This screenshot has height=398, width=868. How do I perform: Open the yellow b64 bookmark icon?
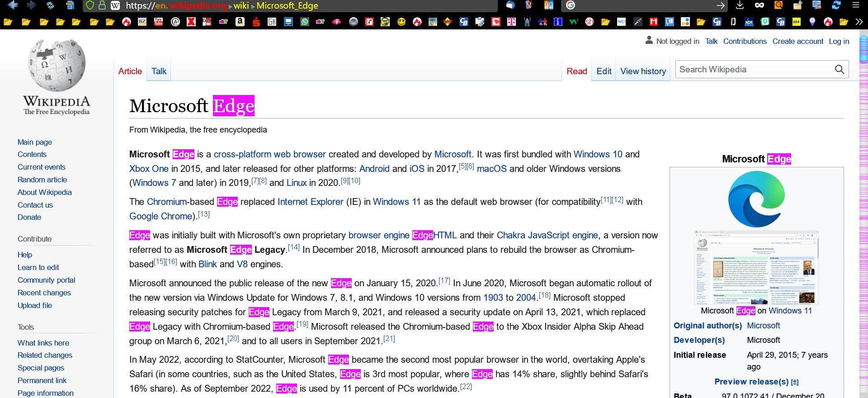(x=797, y=22)
